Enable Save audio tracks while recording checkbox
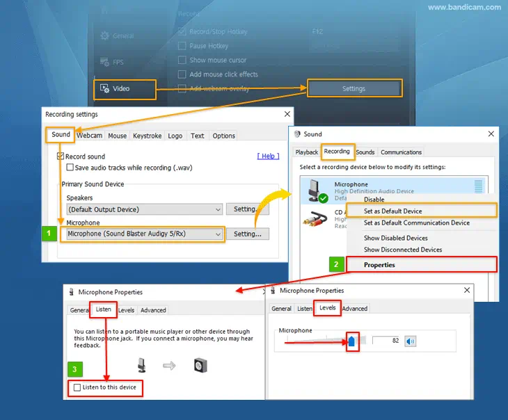508x420 pixels. point(70,167)
